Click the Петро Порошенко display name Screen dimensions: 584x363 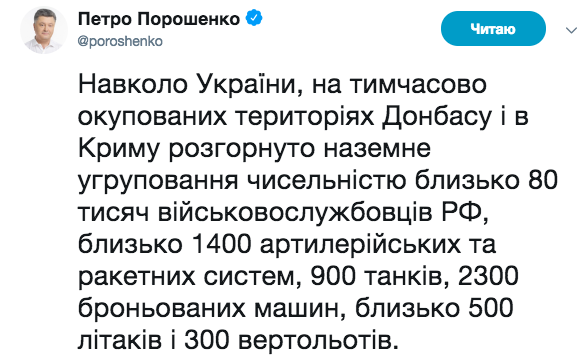pyautogui.click(x=159, y=19)
